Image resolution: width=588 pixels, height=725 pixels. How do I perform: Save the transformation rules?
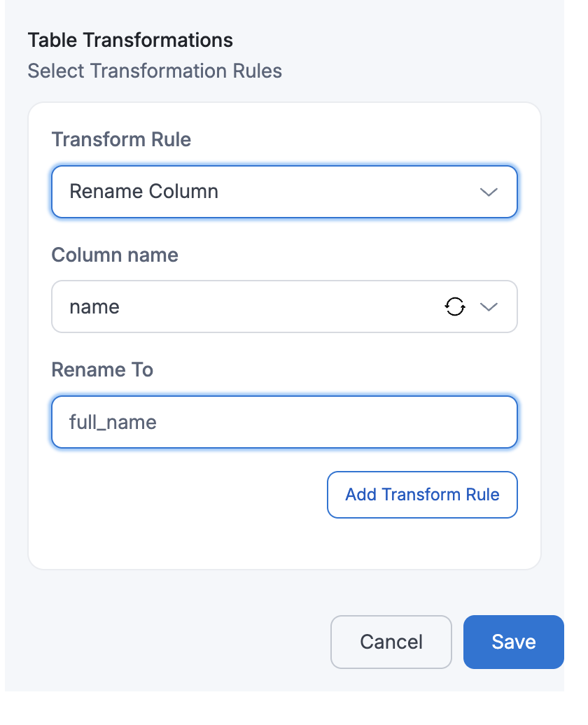(513, 642)
